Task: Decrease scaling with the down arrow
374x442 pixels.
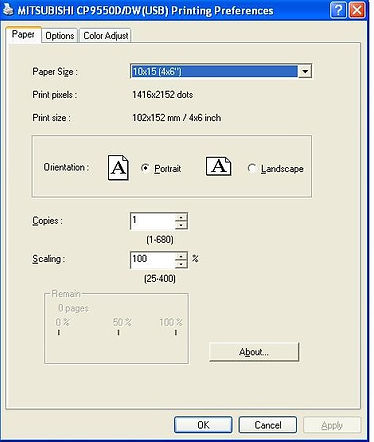Action: (181, 264)
